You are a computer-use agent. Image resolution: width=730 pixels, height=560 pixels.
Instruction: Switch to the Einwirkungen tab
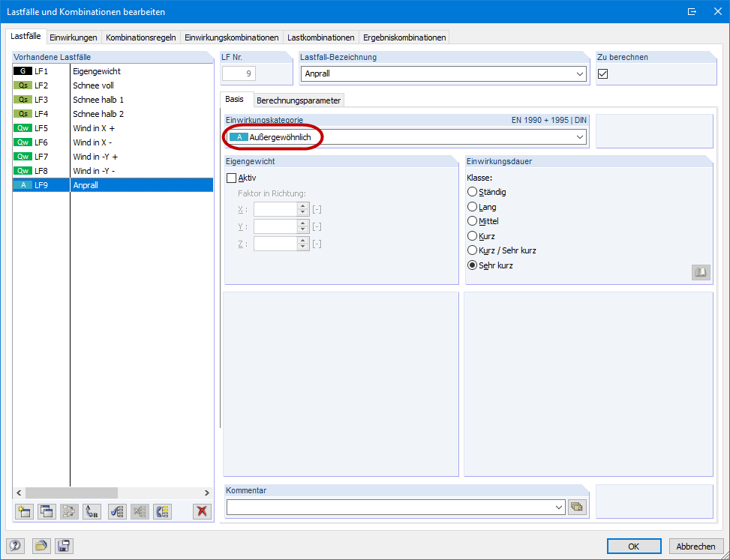(x=74, y=37)
